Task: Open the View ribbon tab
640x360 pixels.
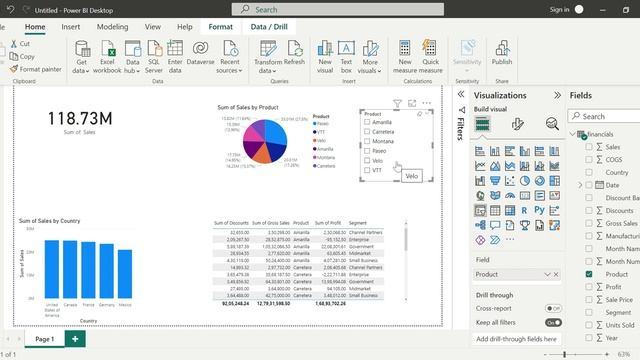Action: coord(153,27)
